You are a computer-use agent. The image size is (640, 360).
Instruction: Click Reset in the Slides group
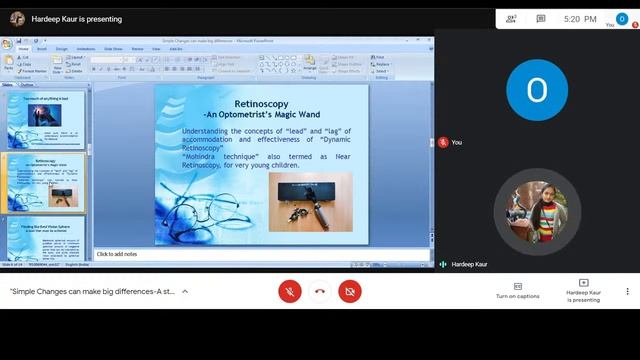click(73, 64)
